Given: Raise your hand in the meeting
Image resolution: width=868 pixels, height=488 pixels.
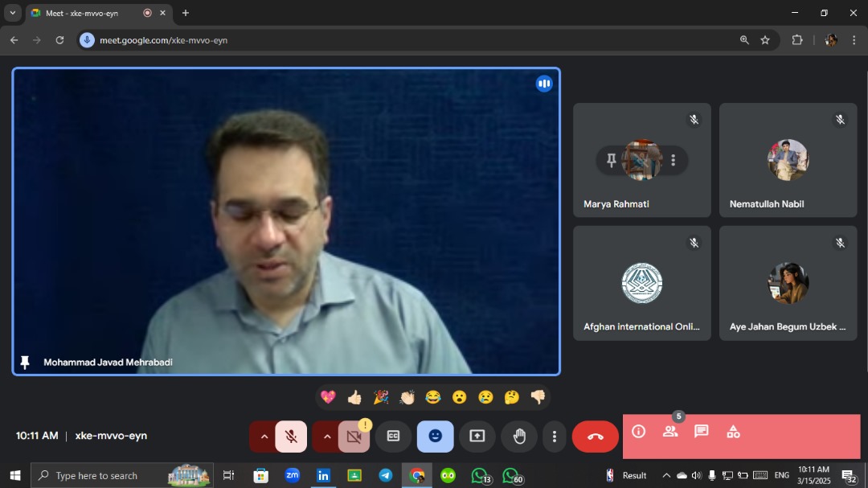Looking at the screenshot, I should pyautogui.click(x=519, y=437).
